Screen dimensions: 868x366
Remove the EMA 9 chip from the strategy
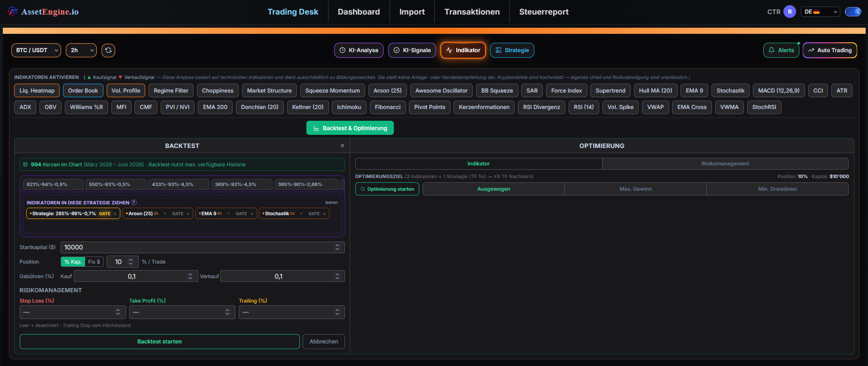pyautogui.click(x=252, y=214)
